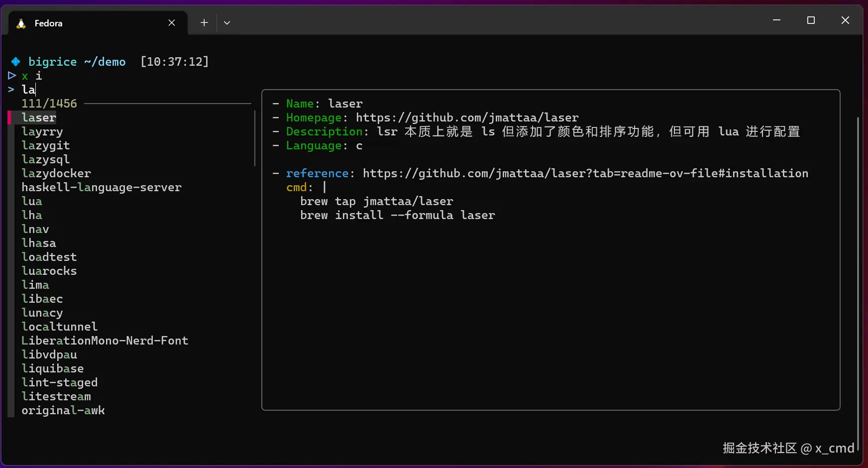Viewport: 868px width, 468px height.
Task: Maximize the terminal window
Action: coord(811,20)
